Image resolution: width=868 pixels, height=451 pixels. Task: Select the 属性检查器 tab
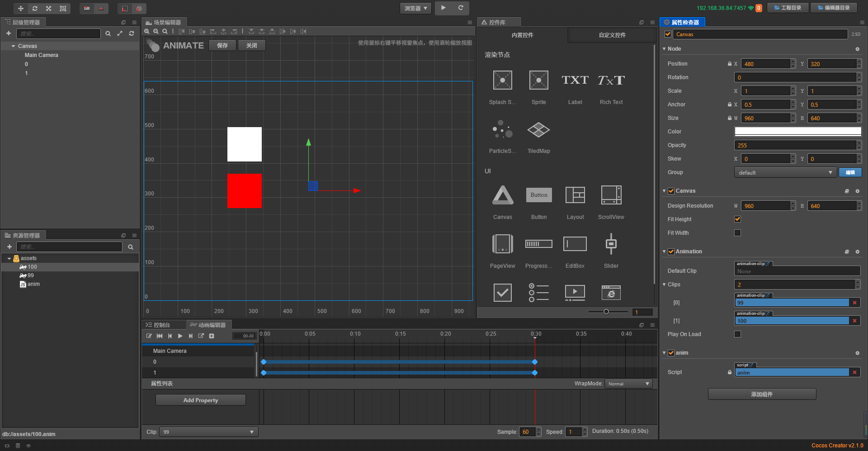coord(682,22)
